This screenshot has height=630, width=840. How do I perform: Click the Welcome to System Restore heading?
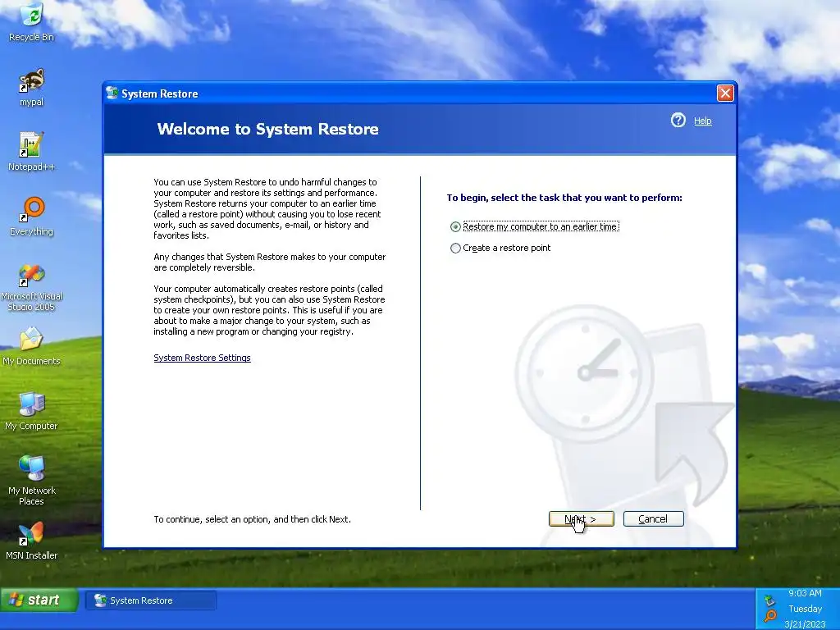(268, 129)
